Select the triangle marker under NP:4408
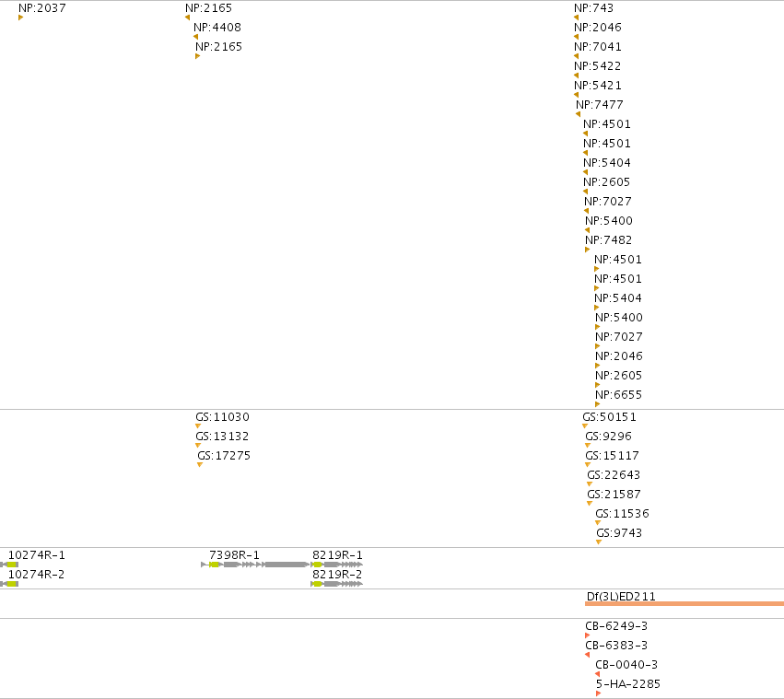 tap(195, 37)
